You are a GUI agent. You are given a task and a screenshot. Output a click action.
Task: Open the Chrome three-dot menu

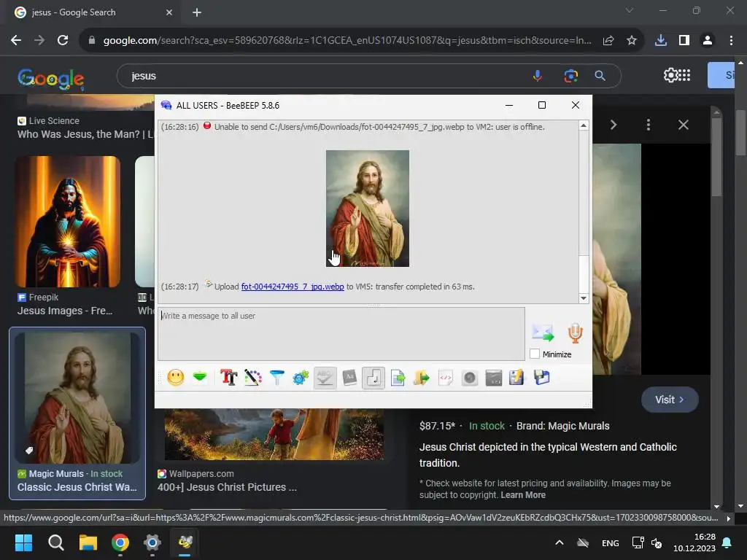pos(731,41)
